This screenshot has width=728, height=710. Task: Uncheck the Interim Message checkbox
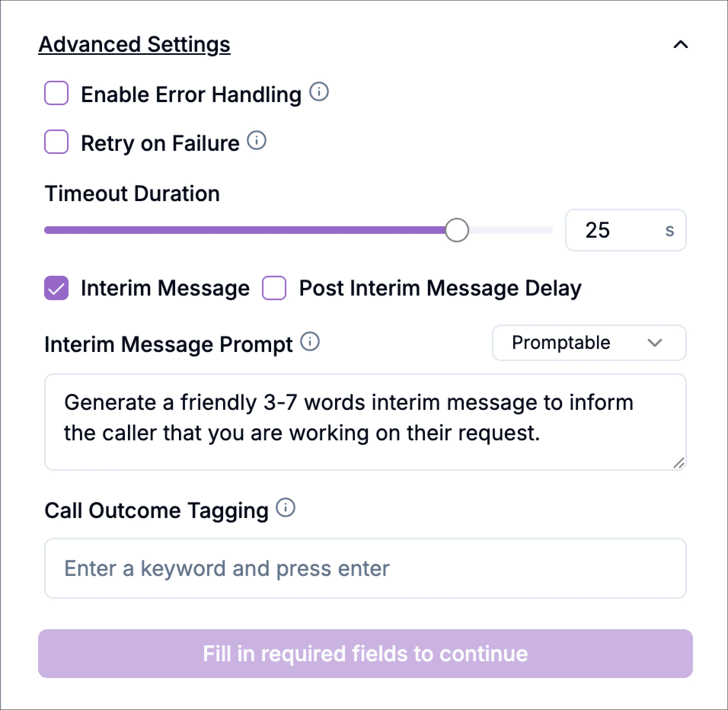(56, 288)
